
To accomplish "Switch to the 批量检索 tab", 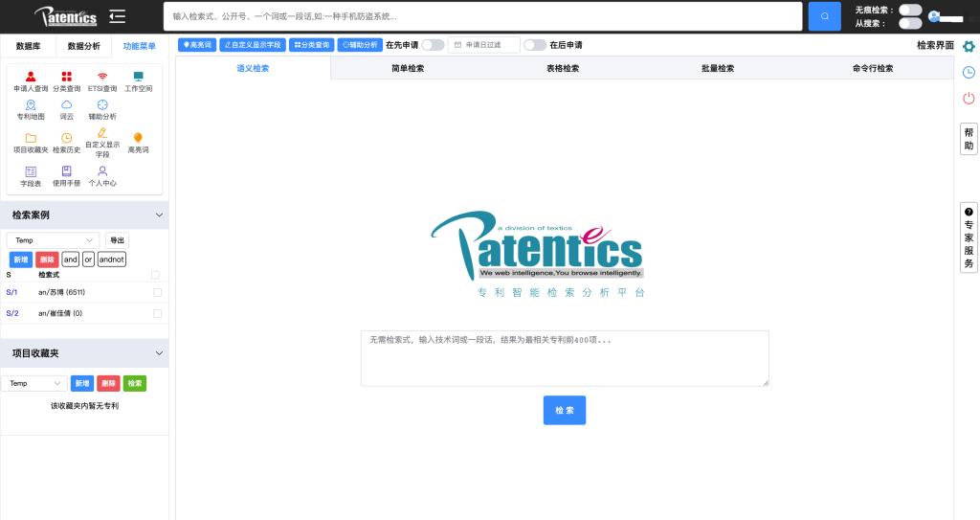I will point(718,68).
